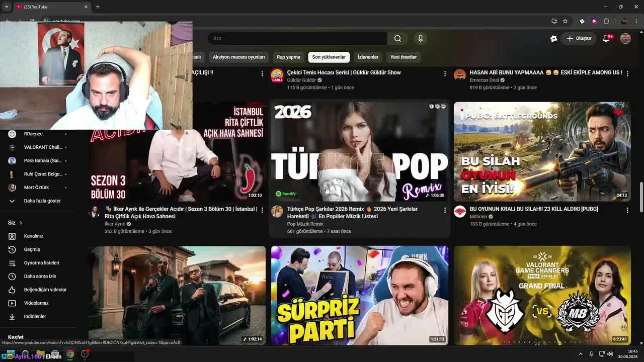Open the Ruhi Çenet Belge... subscription
The height and width of the screenshot is (362, 644).
tap(42, 174)
